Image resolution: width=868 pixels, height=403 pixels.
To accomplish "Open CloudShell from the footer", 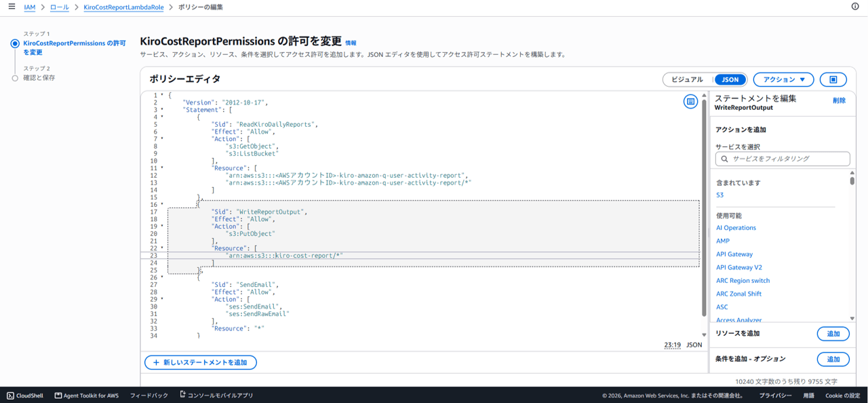I will [x=25, y=396].
